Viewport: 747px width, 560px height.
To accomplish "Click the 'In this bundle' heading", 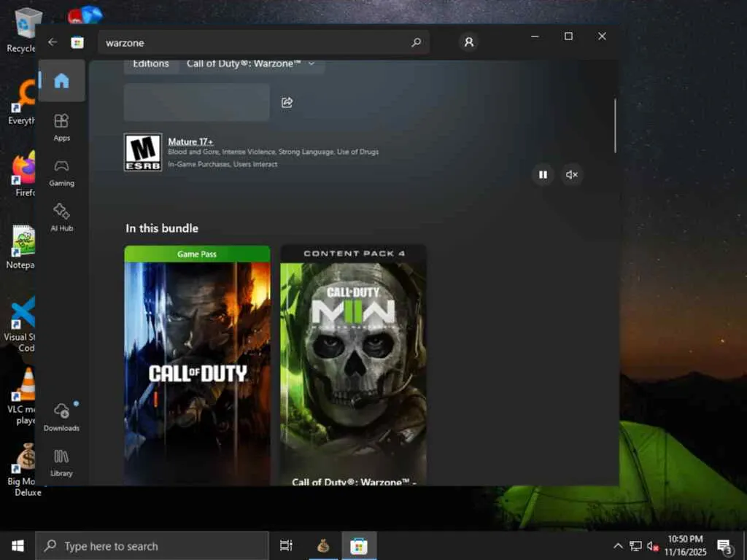I will pos(162,228).
